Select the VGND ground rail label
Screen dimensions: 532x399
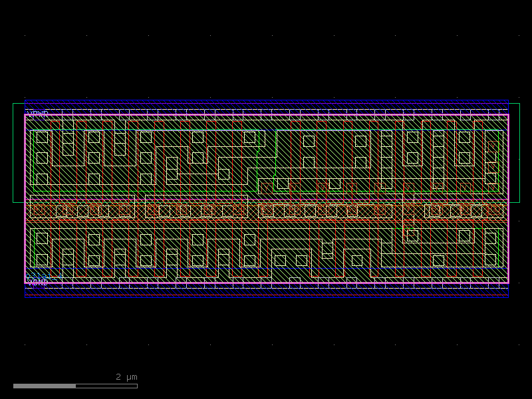pos(35,282)
